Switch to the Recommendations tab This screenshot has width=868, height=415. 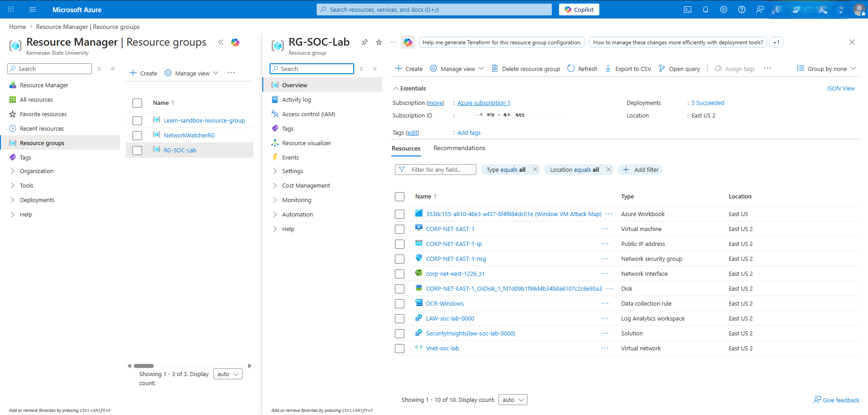tap(459, 148)
